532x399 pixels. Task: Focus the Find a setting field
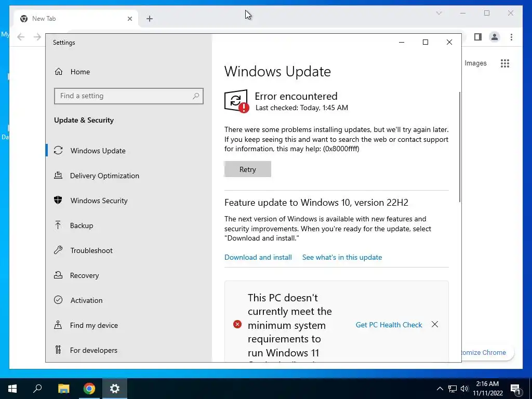pyautogui.click(x=129, y=96)
